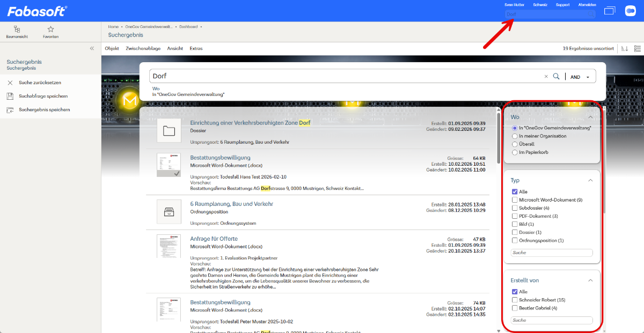The width and height of the screenshot is (644, 333).
Task: Open the Baumansicht tree view
Action: point(17,32)
